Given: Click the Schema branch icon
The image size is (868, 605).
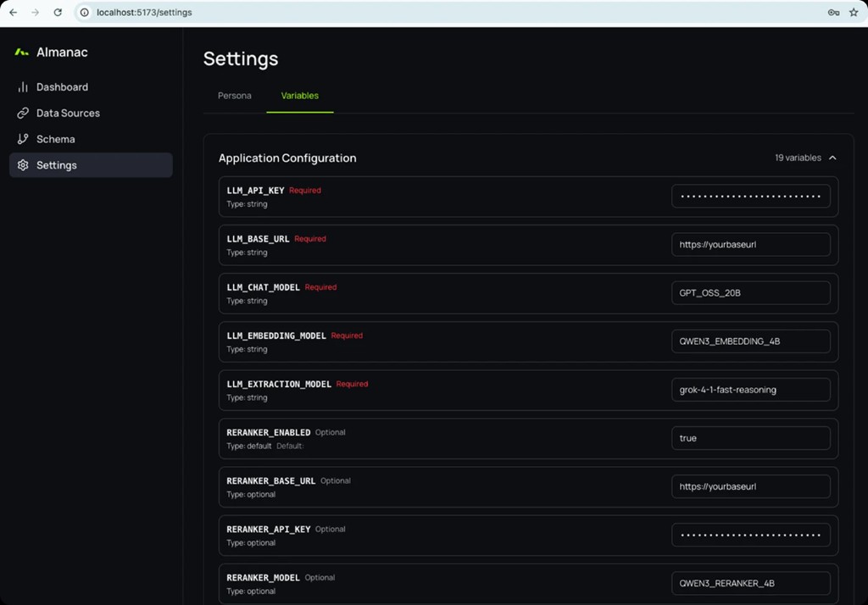Looking at the screenshot, I should coord(23,139).
